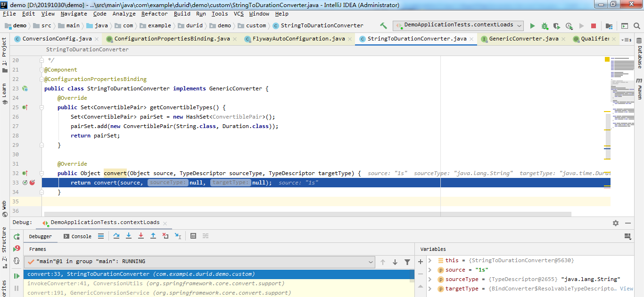Switch to GenericConverter.java tab
Viewport: 644px width, 297px height.
click(x=524, y=39)
